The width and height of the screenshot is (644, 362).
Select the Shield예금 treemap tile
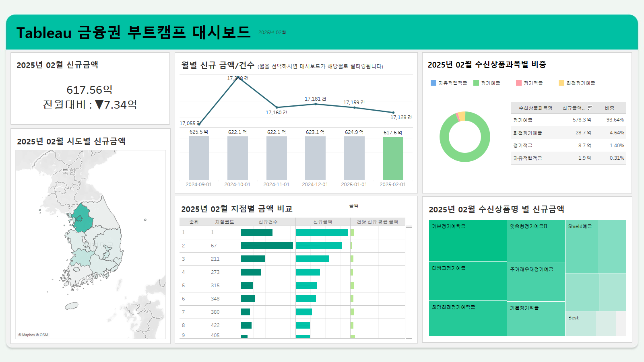click(582, 247)
